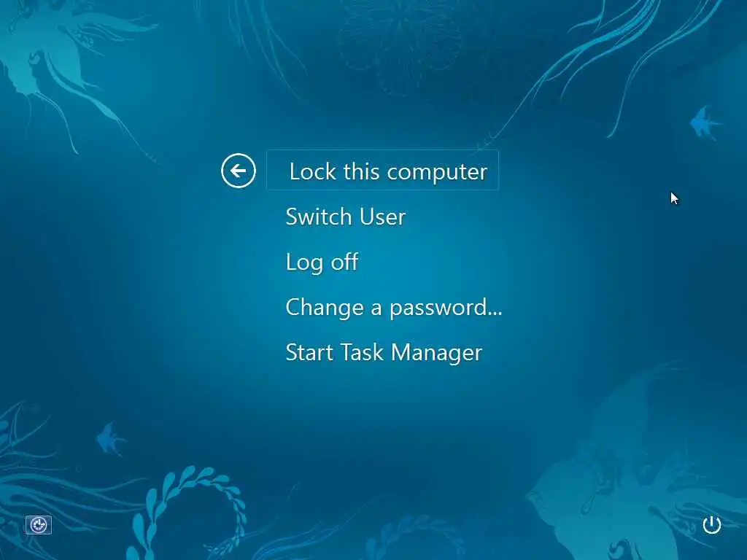747x560 pixels.
Task: Open the Ease of Access button
Action: (39, 525)
